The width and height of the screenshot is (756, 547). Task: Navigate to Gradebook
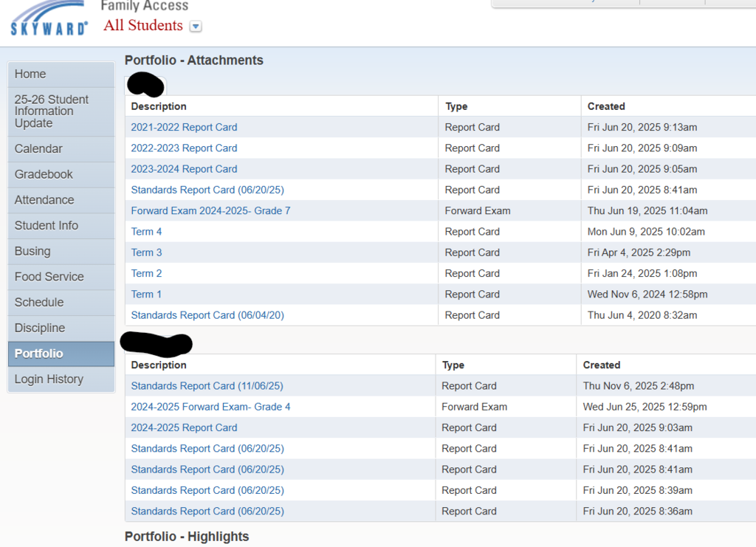[44, 174]
